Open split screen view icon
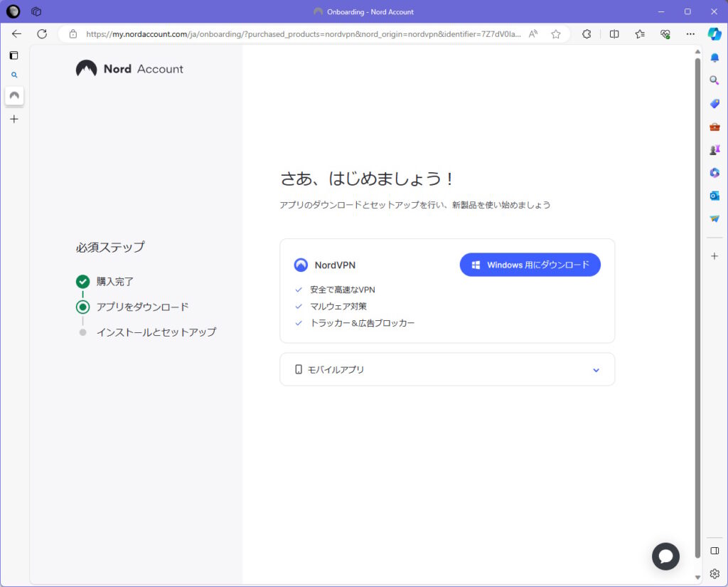 (614, 34)
